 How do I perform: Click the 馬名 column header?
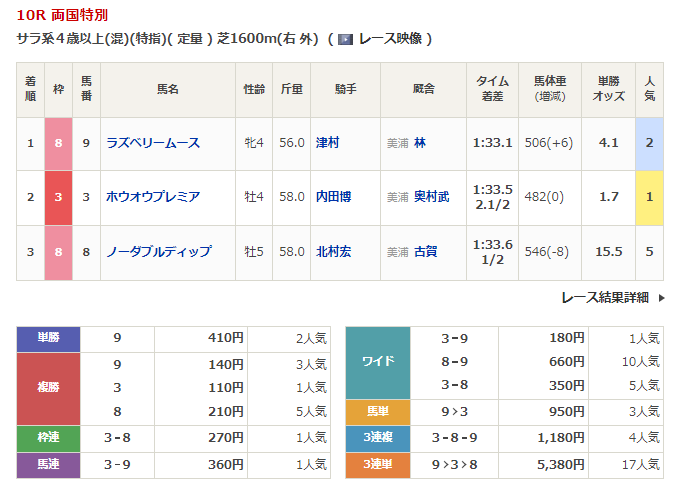[x=167, y=89]
